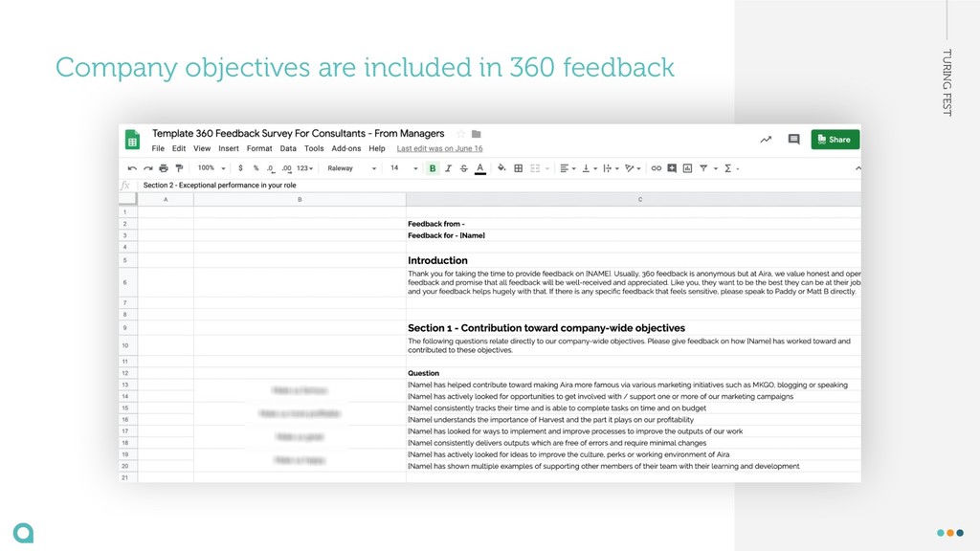Open the Vertical align dropdown

click(590, 168)
